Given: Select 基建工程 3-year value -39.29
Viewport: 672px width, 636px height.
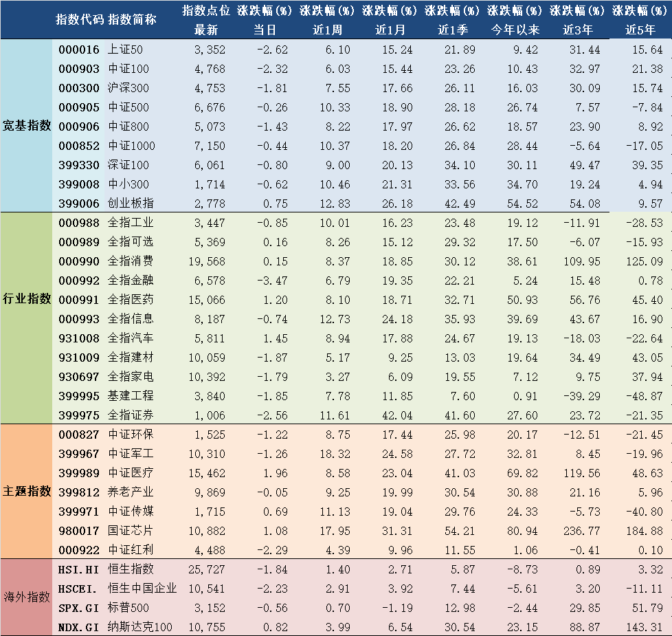Looking at the screenshot, I should pos(582,396).
